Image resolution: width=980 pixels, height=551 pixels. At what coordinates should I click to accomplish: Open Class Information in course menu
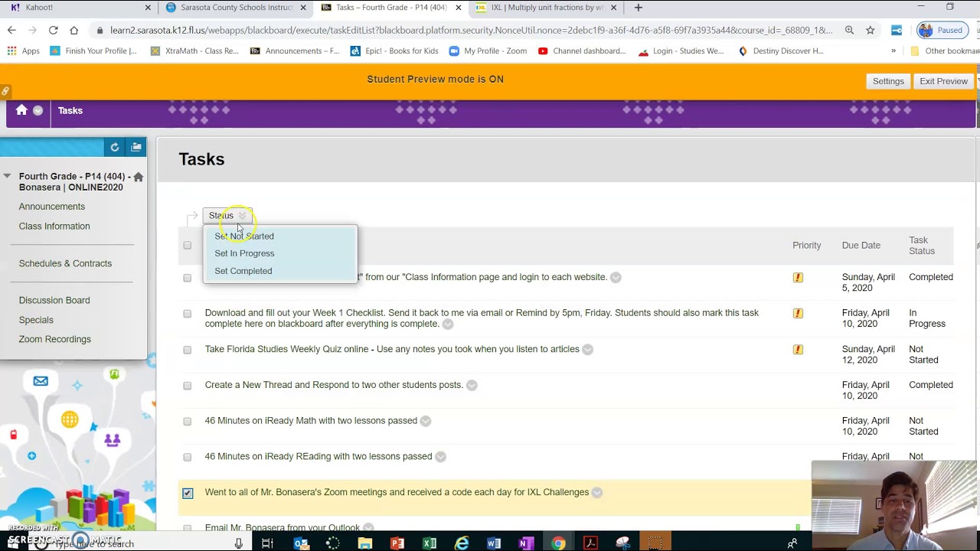coord(54,227)
